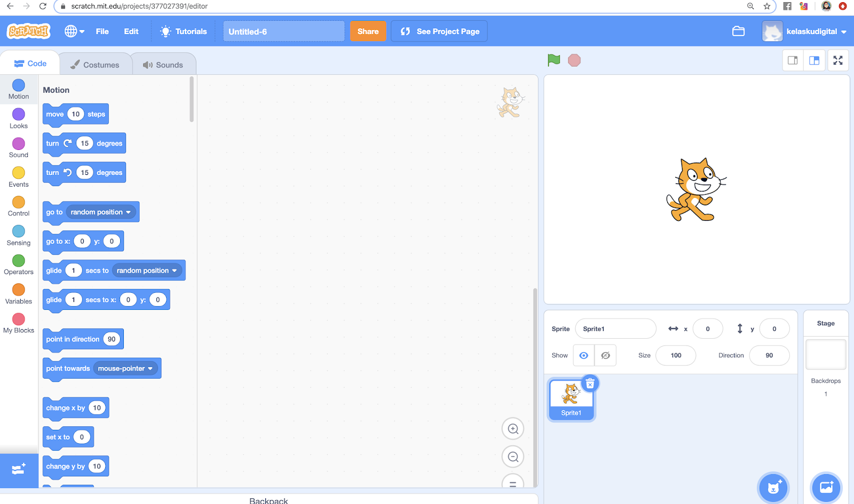Switch to small stage layout

[793, 60]
